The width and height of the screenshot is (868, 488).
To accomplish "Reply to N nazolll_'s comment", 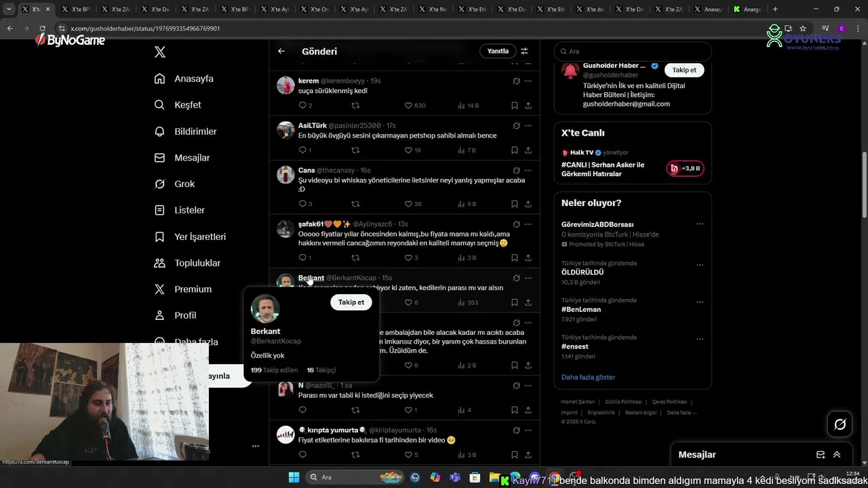I will (x=302, y=410).
